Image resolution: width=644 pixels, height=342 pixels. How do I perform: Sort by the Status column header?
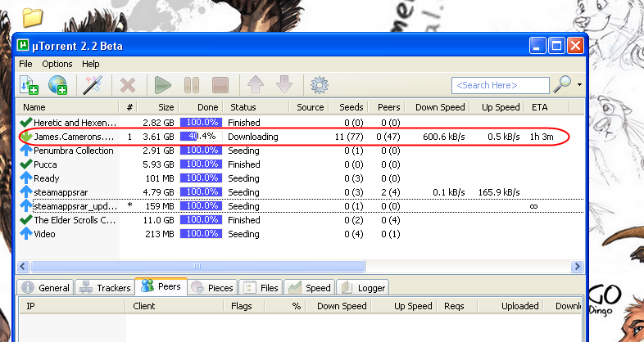[256, 107]
